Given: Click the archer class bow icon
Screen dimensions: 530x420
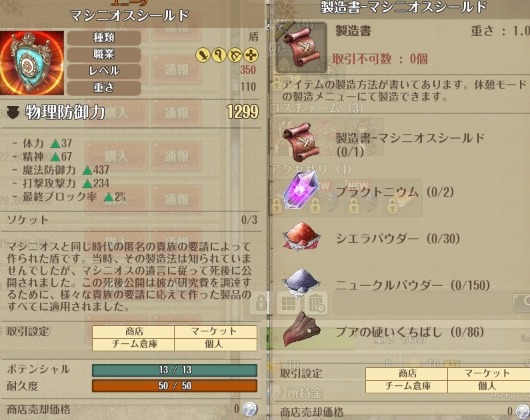Looking at the screenshot, I should (x=235, y=55).
